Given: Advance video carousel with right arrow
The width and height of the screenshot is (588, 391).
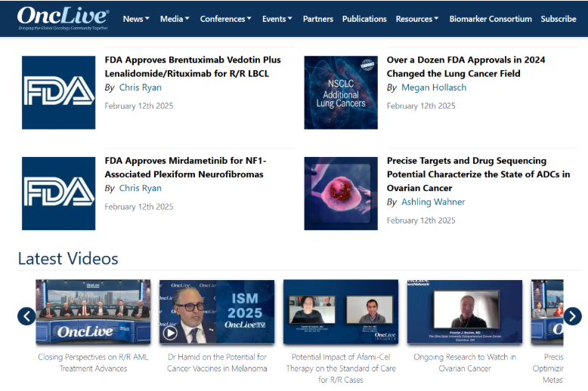Looking at the screenshot, I should (x=572, y=316).
